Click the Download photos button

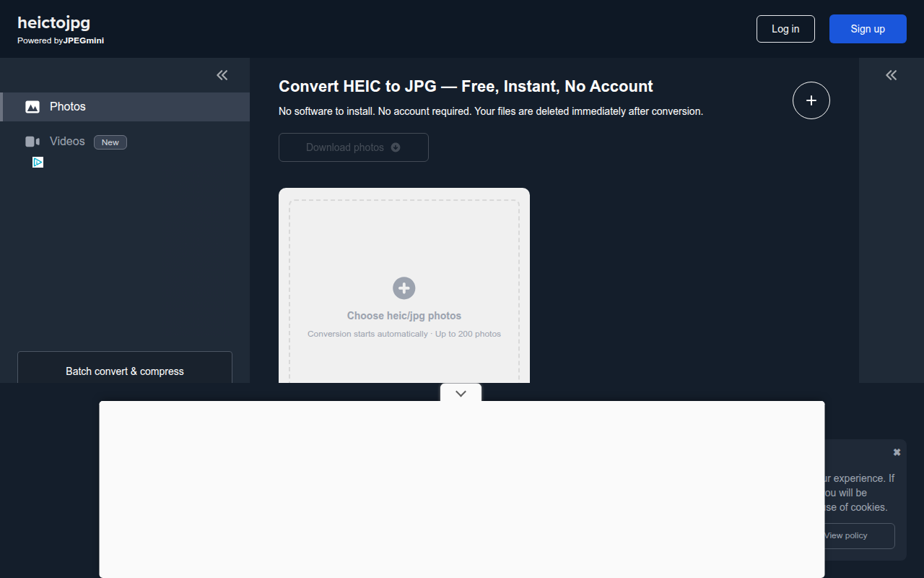pos(354,147)
